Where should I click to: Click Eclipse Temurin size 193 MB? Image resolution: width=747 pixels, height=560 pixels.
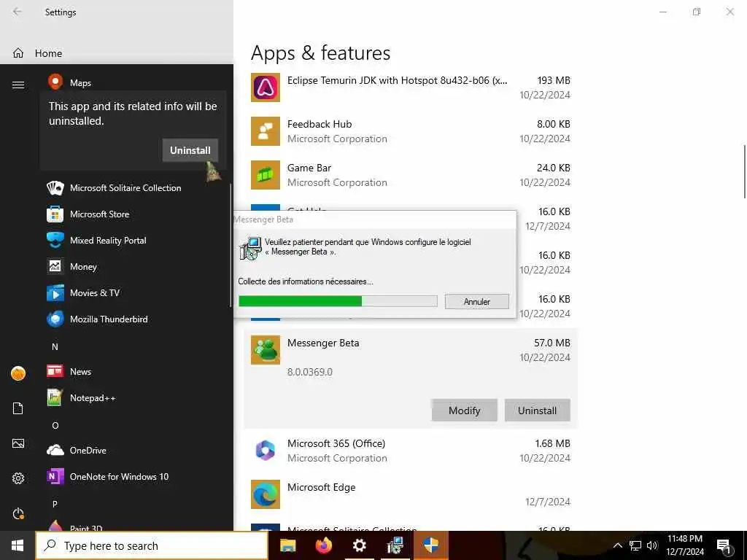(554, 80)
